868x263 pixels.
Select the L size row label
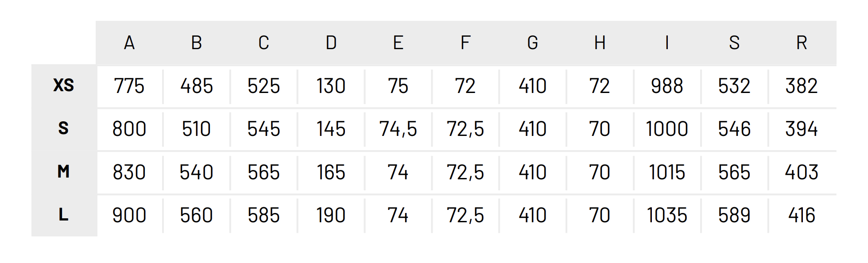click(x=64, y=215)
